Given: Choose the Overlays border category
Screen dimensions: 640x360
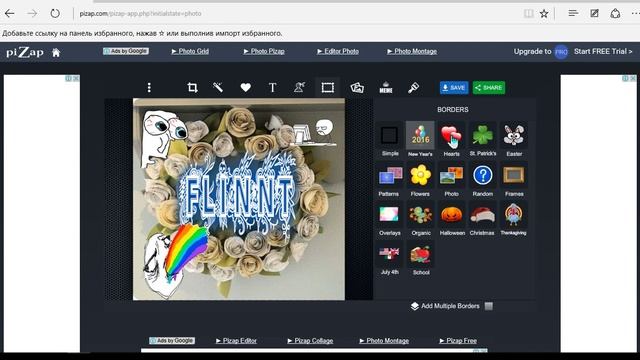Looking at the screenshot, I should click(x=389, y=219).
